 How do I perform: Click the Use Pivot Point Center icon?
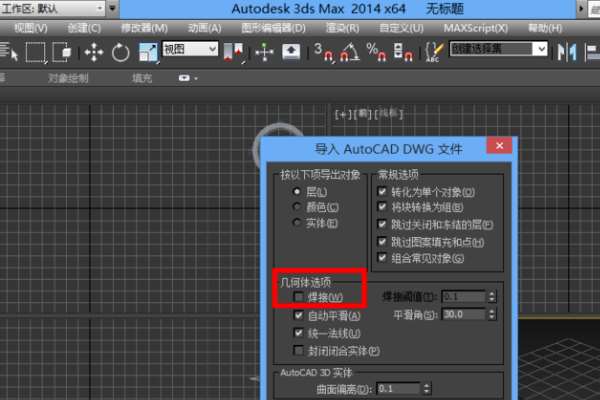(x=233, y=52)
